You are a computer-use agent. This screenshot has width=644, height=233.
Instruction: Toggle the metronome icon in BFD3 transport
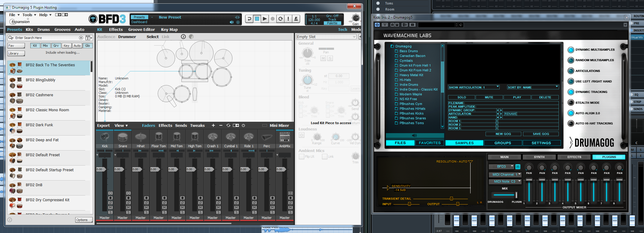[296, 19]
